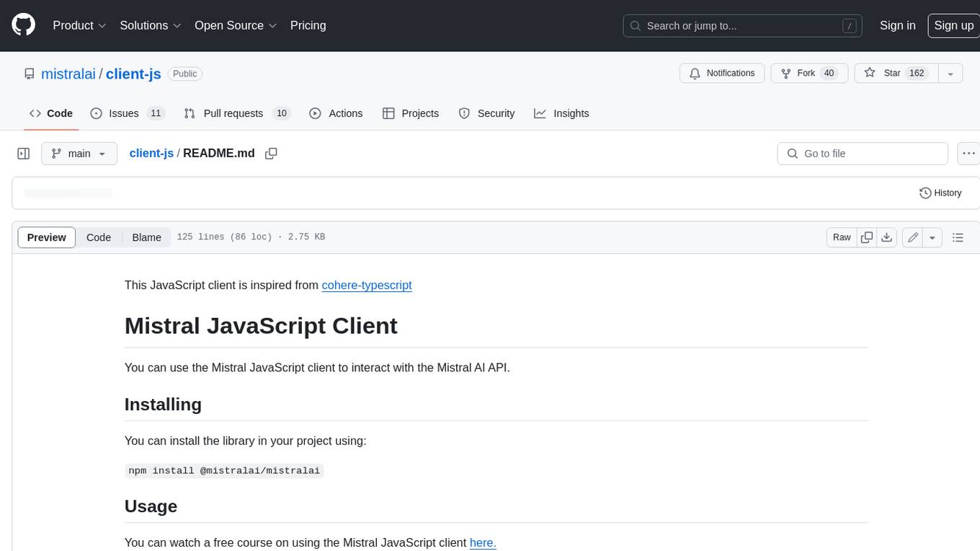980x551 pixels.
Task: Open the more file actions ellipsis
Action: click(968, 154)
